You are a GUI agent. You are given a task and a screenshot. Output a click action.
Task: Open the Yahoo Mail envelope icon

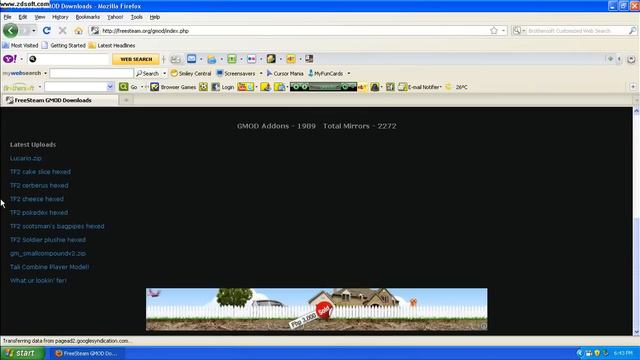tap(191, 59)
